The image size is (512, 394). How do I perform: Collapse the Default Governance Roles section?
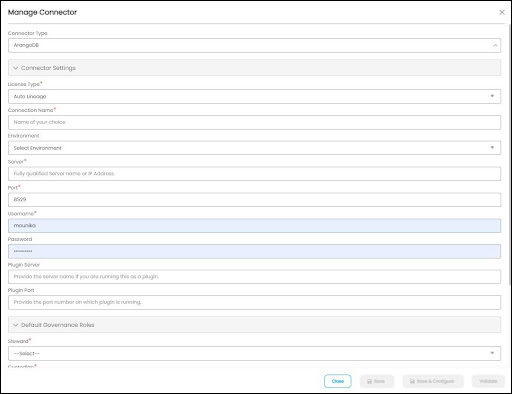[254, 325]
